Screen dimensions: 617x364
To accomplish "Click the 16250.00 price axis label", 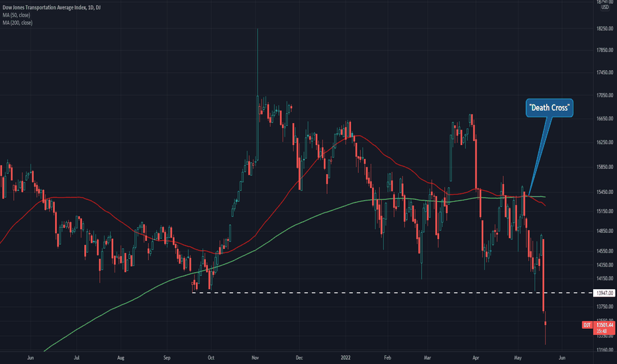I will pos(605,142).
